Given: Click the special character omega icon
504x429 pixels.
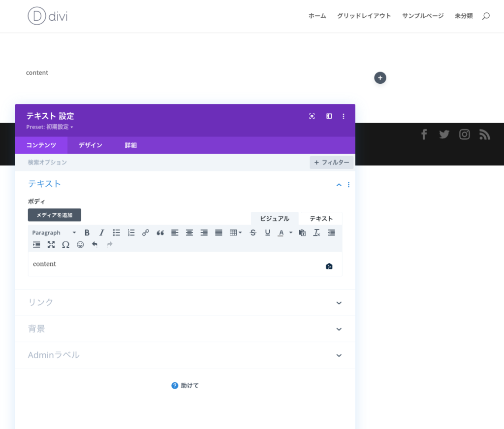Looking at the screenshot, I should click(x=65, y=244).
